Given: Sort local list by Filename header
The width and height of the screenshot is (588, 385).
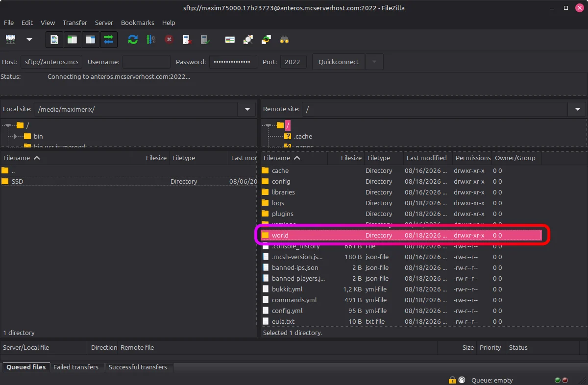Looking at the screenshot, I should (65, 158).
